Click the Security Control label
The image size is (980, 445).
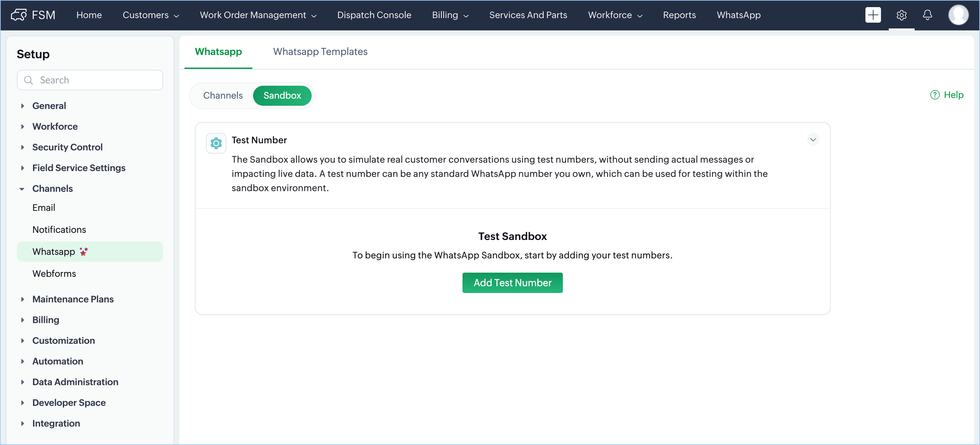[67, 147]
